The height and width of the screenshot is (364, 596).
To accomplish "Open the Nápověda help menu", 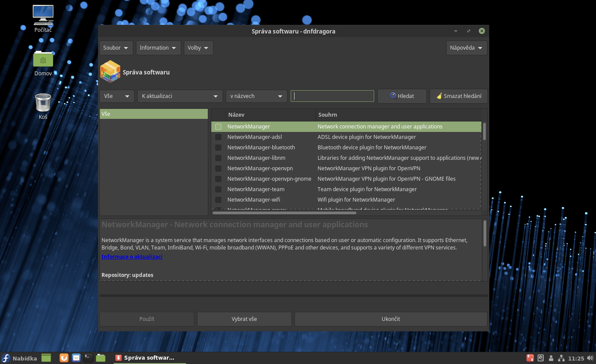I will [466, 48].
